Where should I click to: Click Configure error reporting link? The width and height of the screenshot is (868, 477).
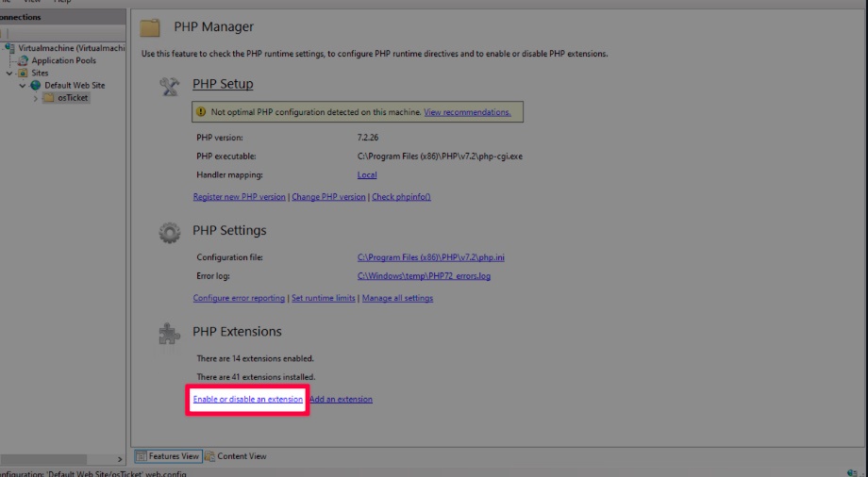[239, 298]
